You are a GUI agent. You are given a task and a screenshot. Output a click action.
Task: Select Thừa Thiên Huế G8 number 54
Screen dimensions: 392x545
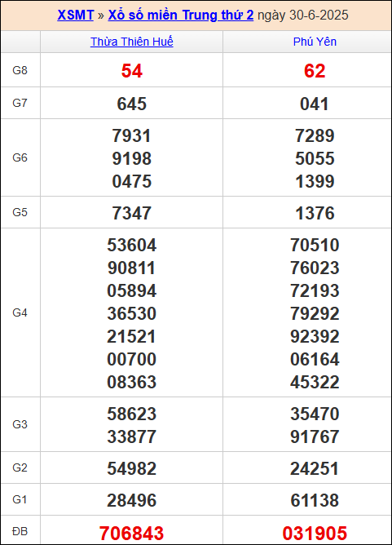(x=131, y=71)
